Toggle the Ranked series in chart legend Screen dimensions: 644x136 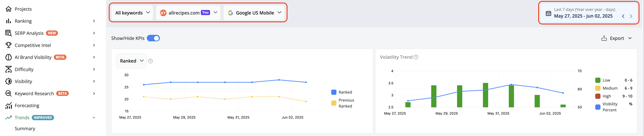(x=342, y=92)
